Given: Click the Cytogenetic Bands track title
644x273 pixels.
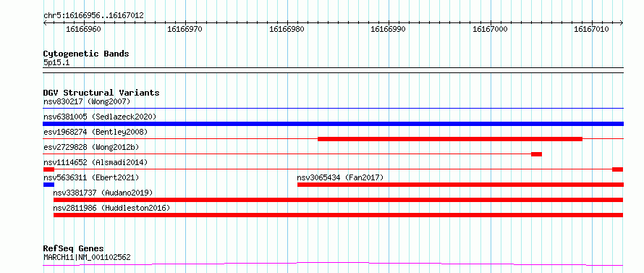Looking at the screenshot, I should [x=86, y=54].
